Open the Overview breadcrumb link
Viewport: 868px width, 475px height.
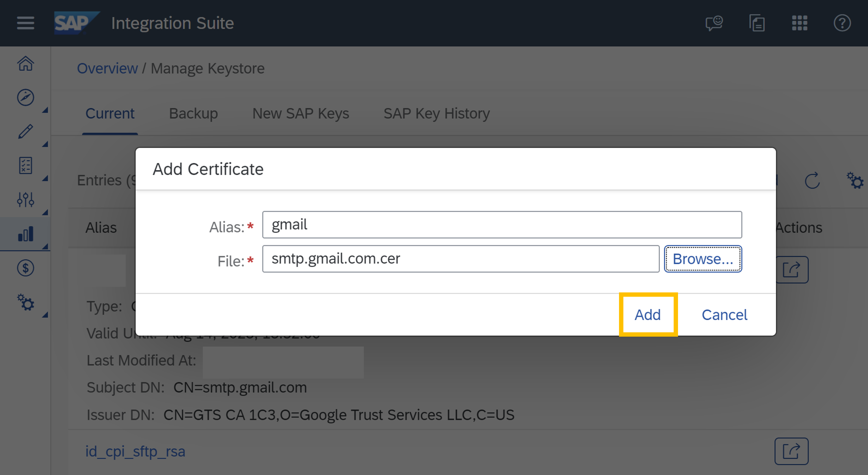[x=107, y=68]
